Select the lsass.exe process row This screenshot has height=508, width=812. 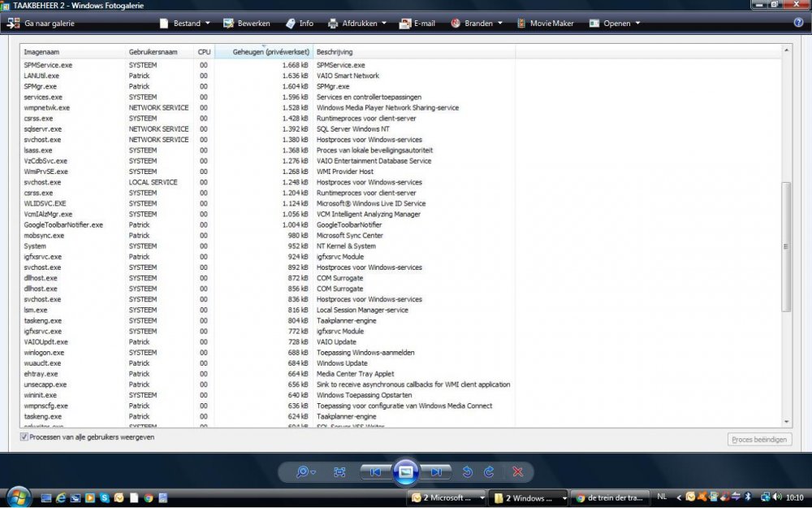[268, 150]
